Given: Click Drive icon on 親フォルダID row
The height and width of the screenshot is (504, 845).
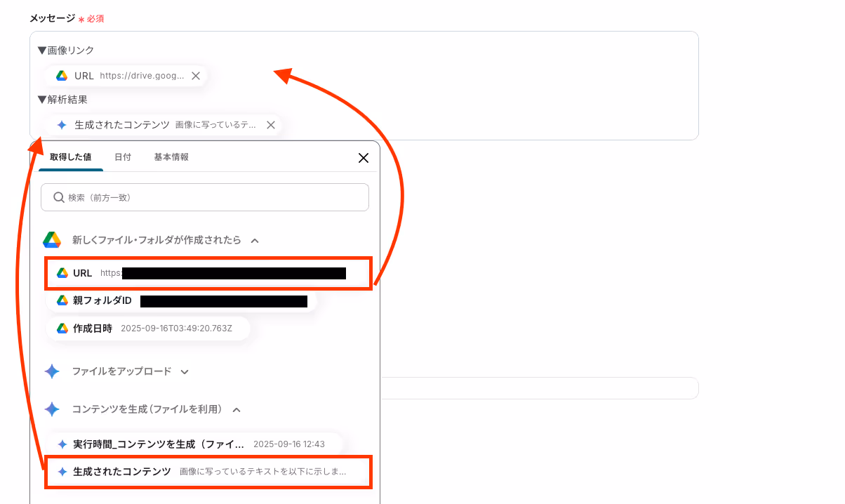Looking at the screenshot, I should click(62, 300).
